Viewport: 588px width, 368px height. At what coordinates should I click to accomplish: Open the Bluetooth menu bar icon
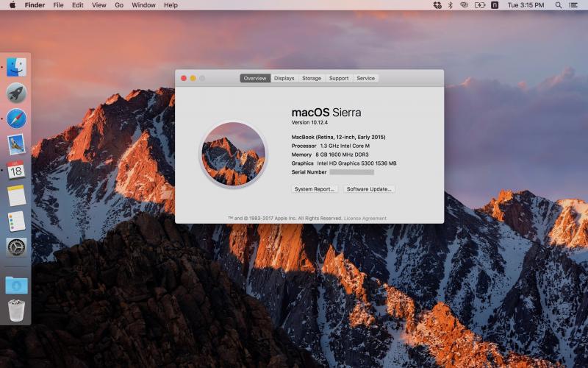click(x=451, y=5)
